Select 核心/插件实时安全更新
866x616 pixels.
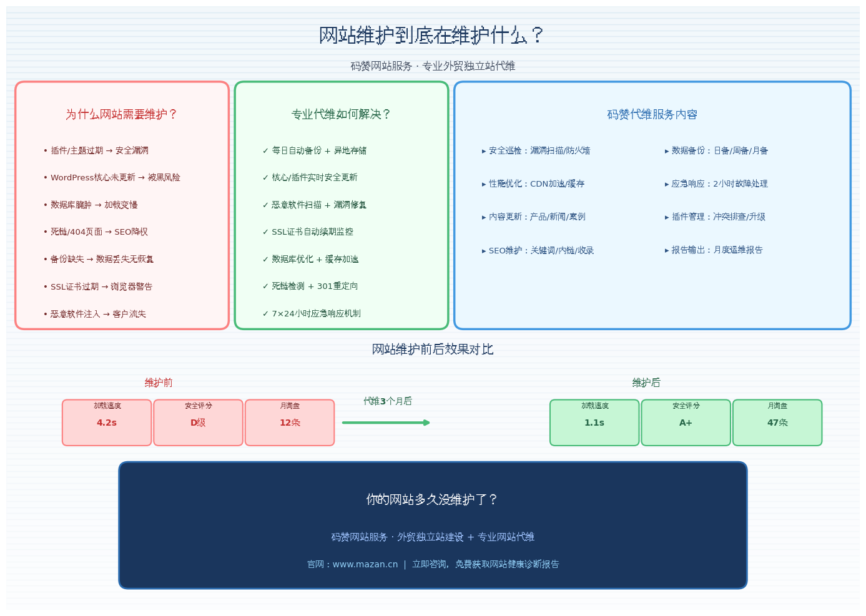(310, 178)
